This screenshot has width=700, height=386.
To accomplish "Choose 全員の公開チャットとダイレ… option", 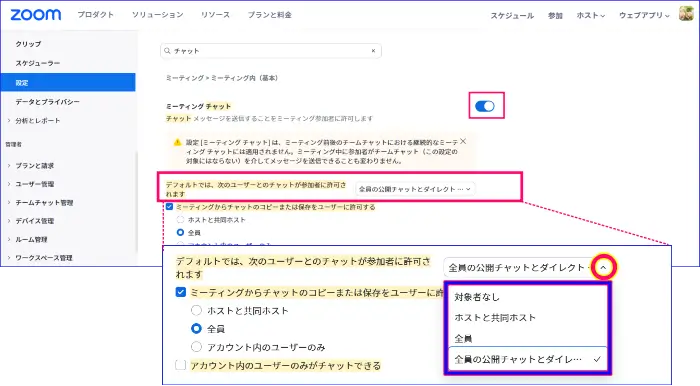I will tap(527, 359).
